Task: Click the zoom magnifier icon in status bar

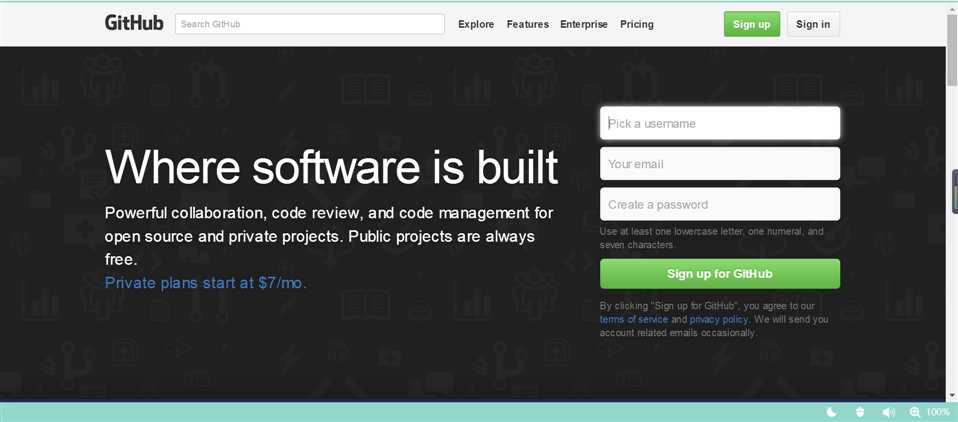Action: pyautogui.click(x=915, y=412)
